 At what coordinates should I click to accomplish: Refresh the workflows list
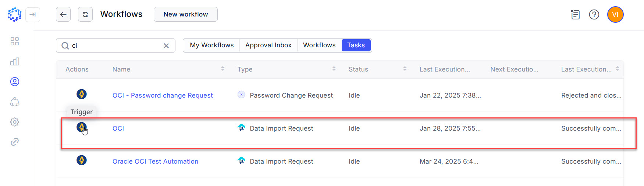[85, 15]
